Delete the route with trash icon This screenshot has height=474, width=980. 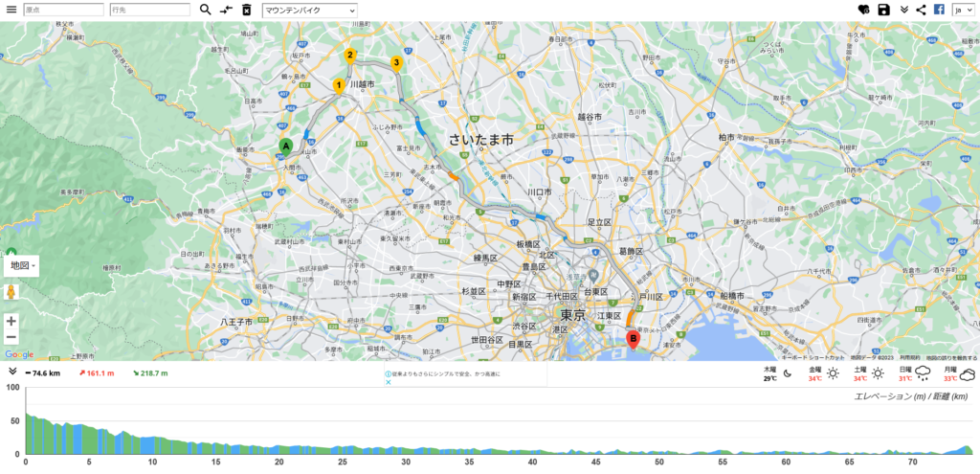point(246,10)
